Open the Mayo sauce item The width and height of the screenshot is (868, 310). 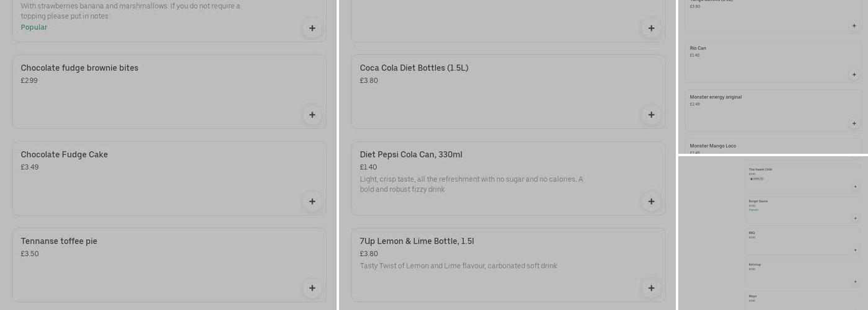(x=751, y=296)
